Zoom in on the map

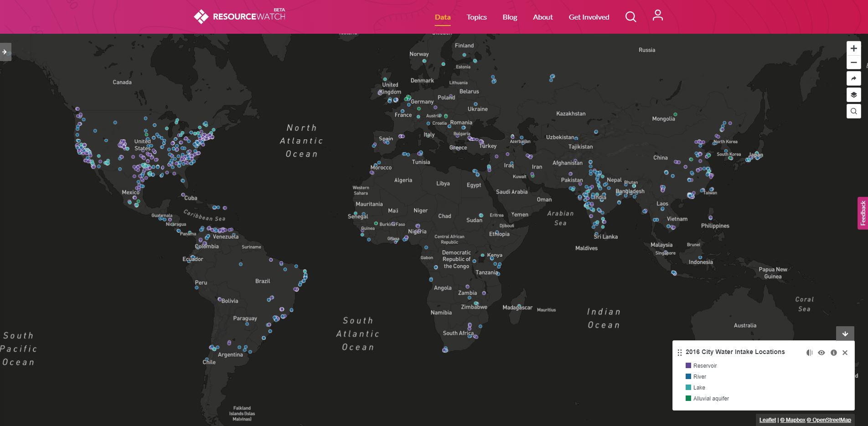tap(853, 48)
